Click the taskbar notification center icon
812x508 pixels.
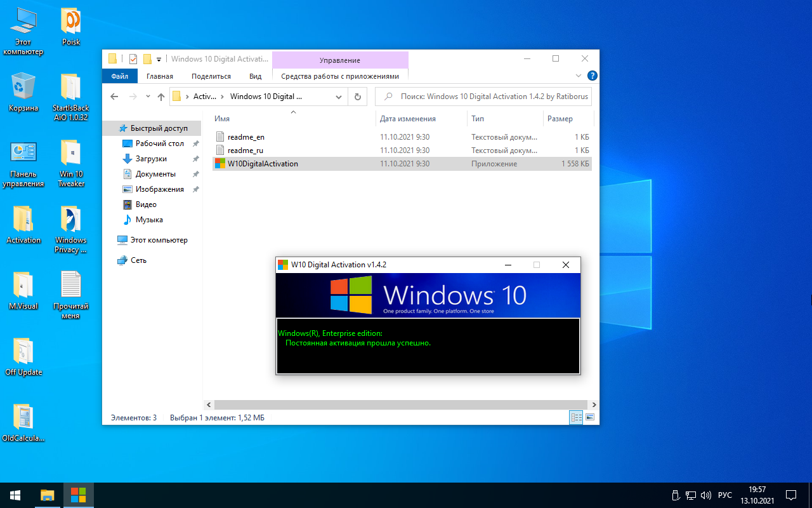[791, 495]
